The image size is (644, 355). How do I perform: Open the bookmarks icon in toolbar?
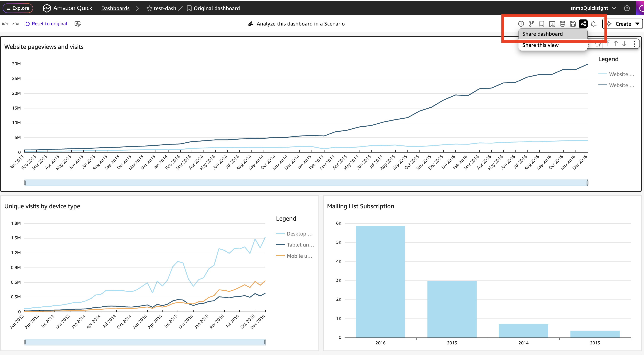click(x=542, y=24)
